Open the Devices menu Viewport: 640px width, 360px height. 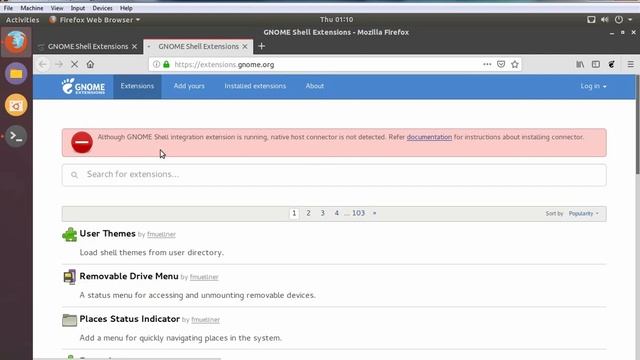coord(102,8)
